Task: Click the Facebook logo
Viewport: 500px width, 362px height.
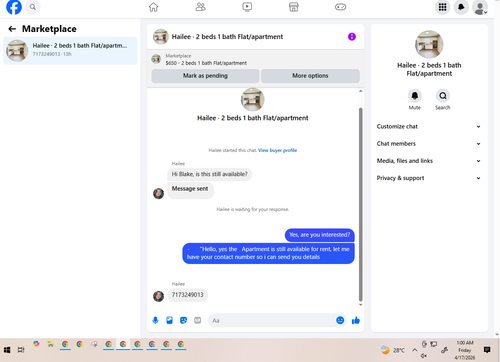Action: [14, 7]
